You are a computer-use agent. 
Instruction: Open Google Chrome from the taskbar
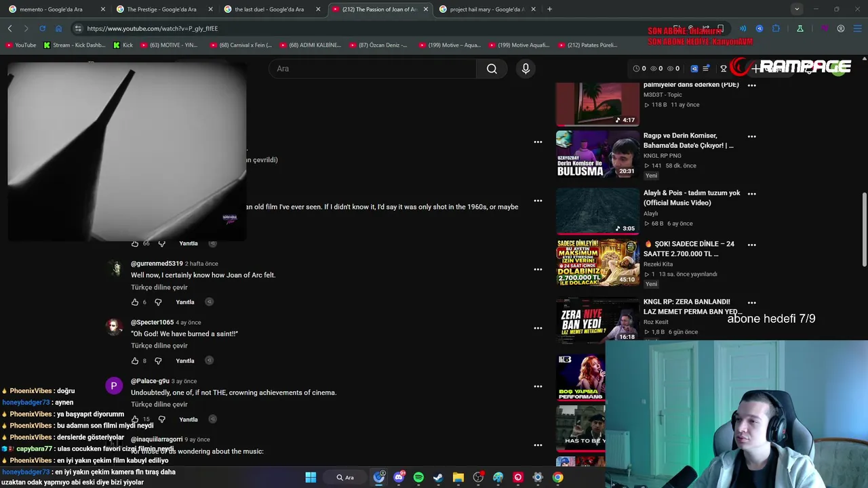point(557,477)
